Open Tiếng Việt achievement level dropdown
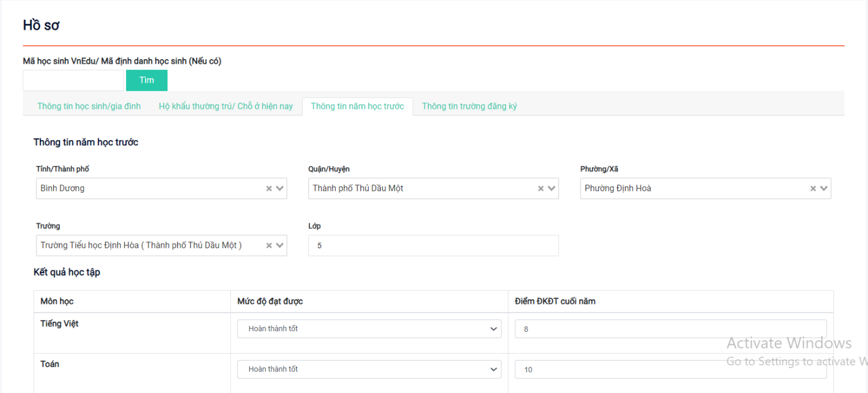This screenshot has height=393, width=868. (369, 329)
